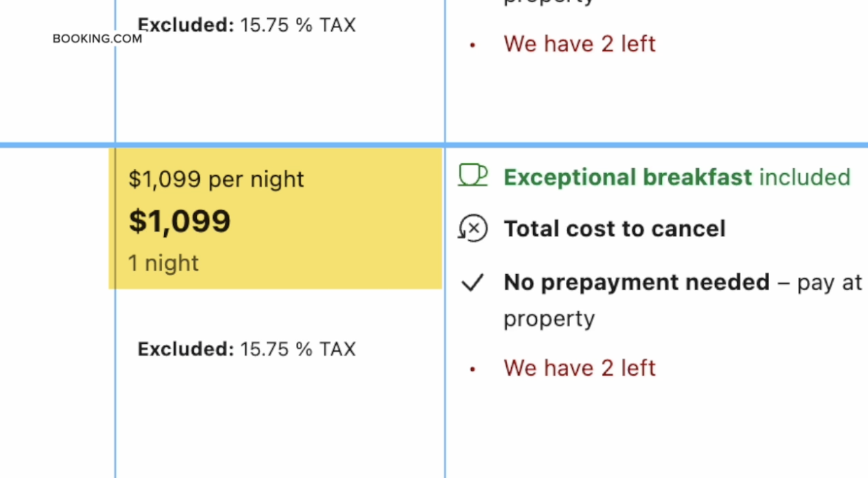Click red bullet beside lower 'We have 2 left'

[x=473, y=369]
